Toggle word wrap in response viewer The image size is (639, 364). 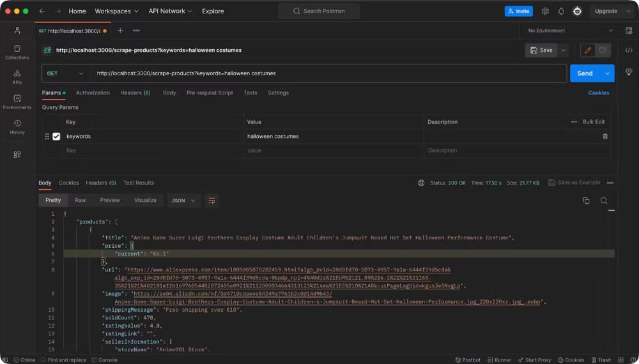click(212, 201)
